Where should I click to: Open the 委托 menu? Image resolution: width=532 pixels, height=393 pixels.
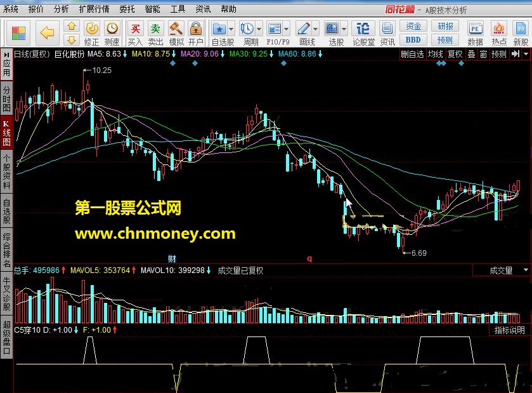coord(127,9)
